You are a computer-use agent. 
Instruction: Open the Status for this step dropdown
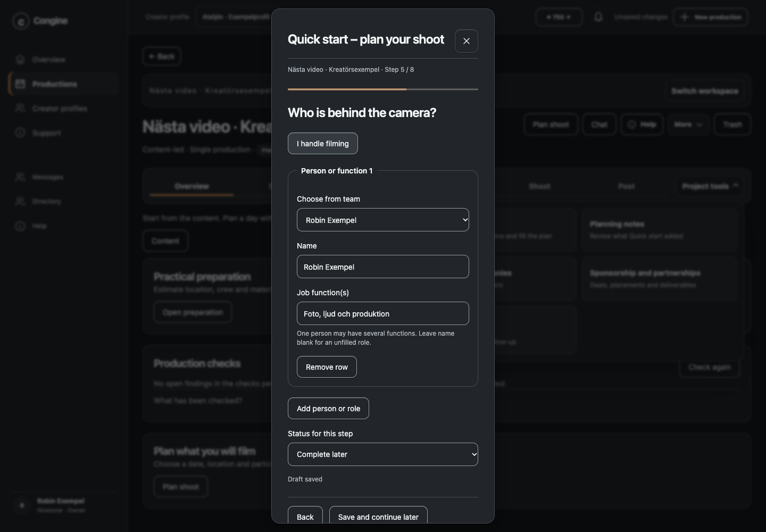coord(383,454)
